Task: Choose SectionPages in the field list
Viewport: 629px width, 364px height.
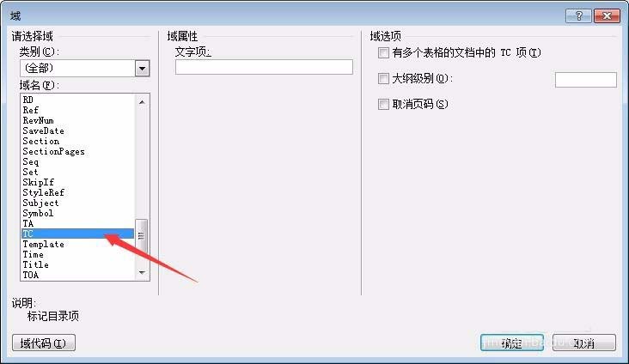Action: tap(54, 152)
